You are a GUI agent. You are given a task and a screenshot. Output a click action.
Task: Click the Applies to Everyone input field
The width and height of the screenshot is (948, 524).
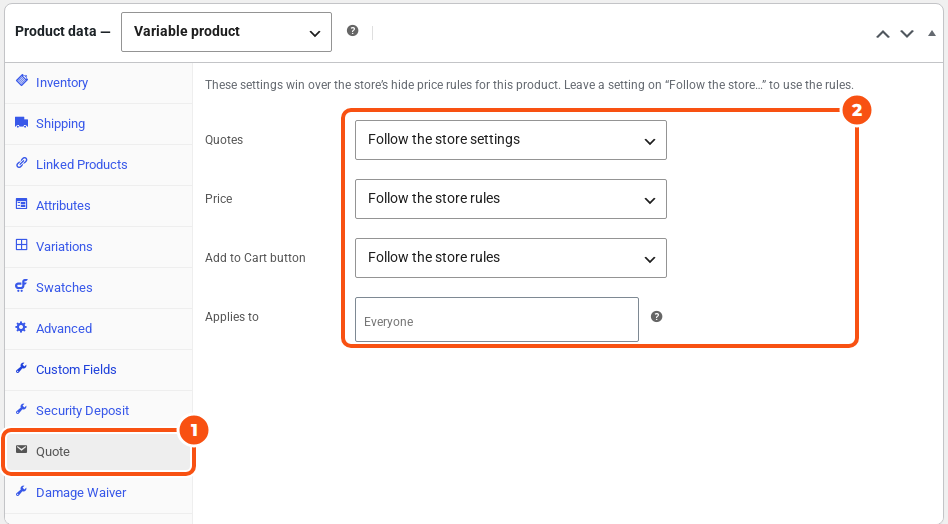point(497,320)
